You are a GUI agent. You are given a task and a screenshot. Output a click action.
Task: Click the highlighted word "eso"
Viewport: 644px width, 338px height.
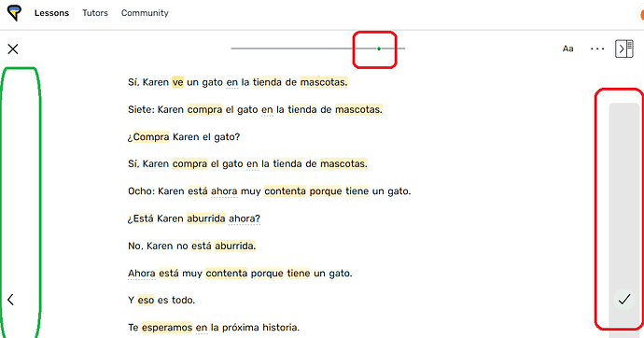point(146,301)
